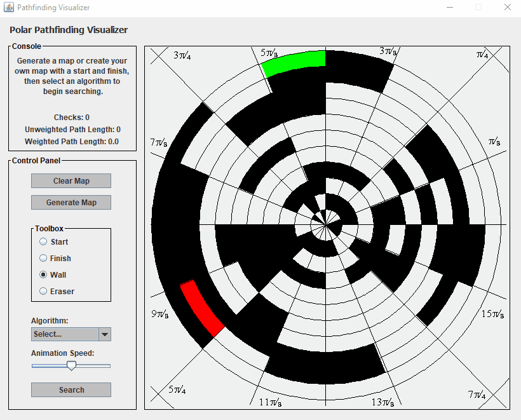Click the 9π/8 angle label
The image size is (521, 420).
point(160,314)
